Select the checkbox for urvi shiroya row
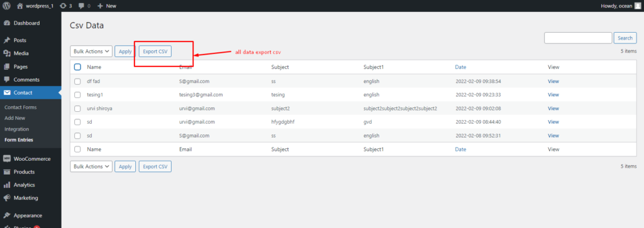The image size is (644, 228). tap(77, 109)
